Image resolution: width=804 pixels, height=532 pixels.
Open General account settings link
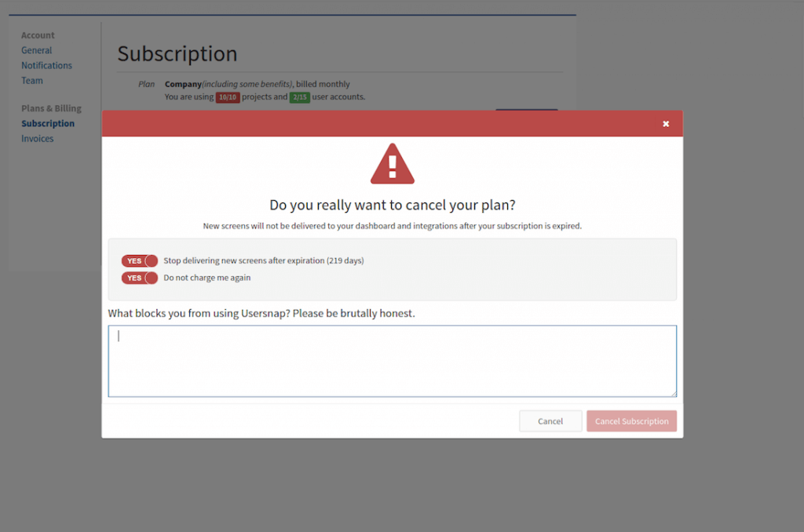[36, 50]
